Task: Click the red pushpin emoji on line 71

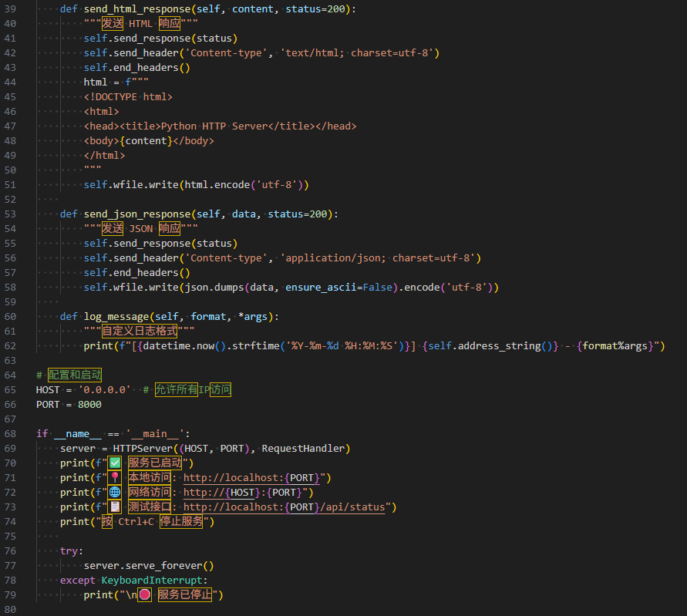Action: [115, 477]
